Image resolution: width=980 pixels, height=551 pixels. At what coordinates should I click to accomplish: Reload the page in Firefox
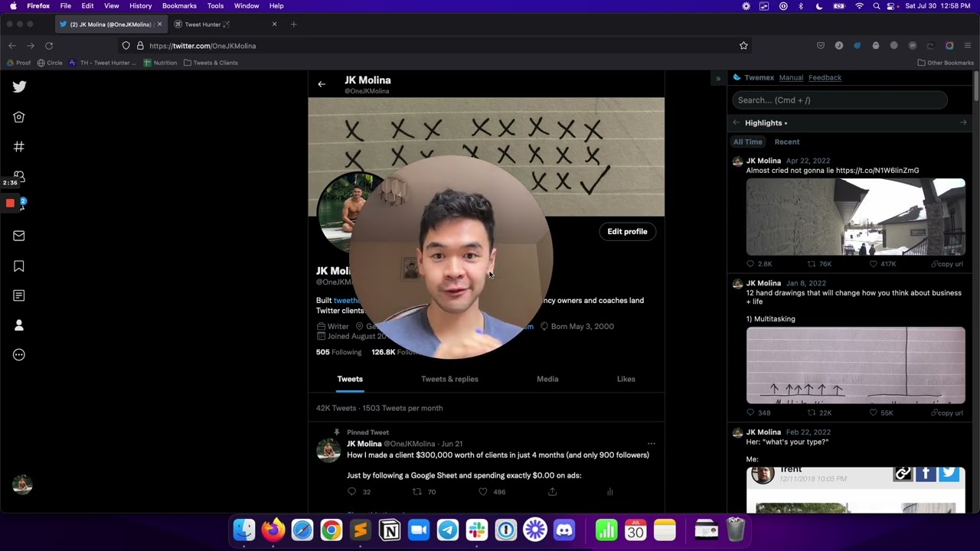point(49,46)
